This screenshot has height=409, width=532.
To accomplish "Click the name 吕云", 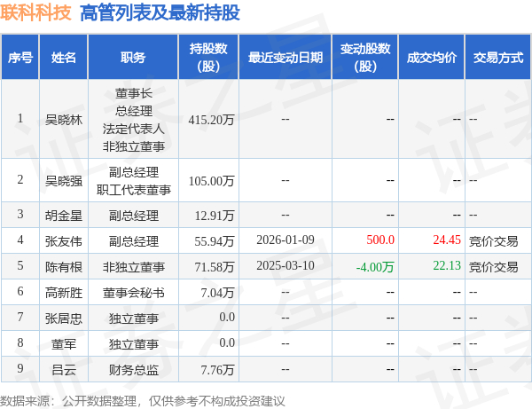I will click(x=64, y=370).
